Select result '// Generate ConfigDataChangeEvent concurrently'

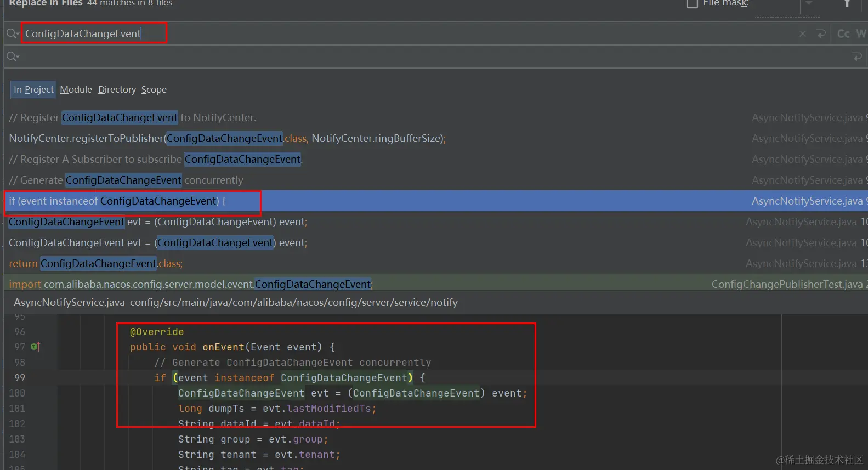tap(436, 180)
